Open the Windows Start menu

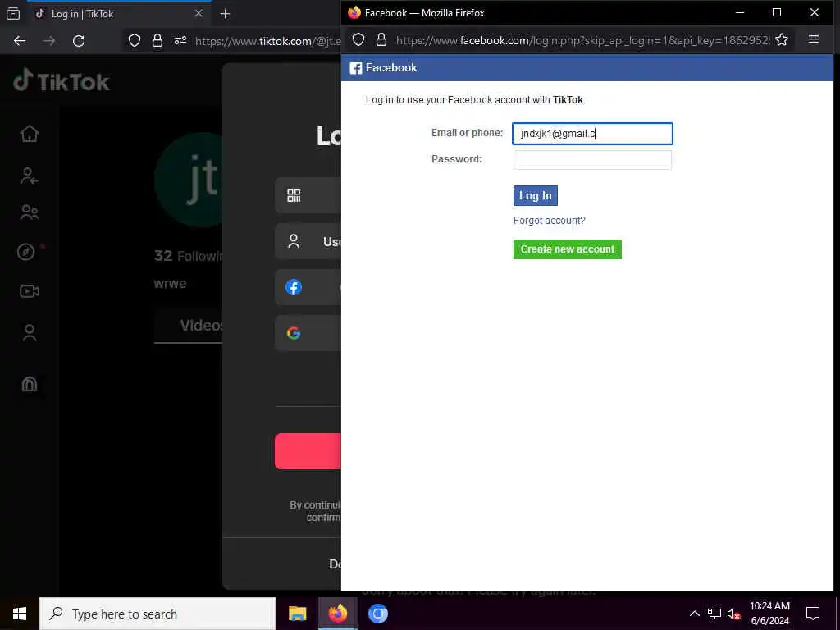(x=20, y=614)
